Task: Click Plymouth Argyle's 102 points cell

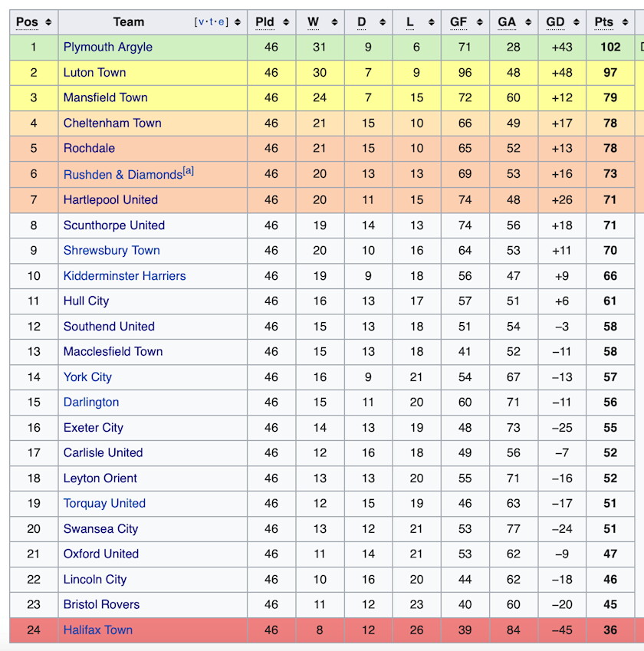Action: pyautogui.click(x=610, y=47)
